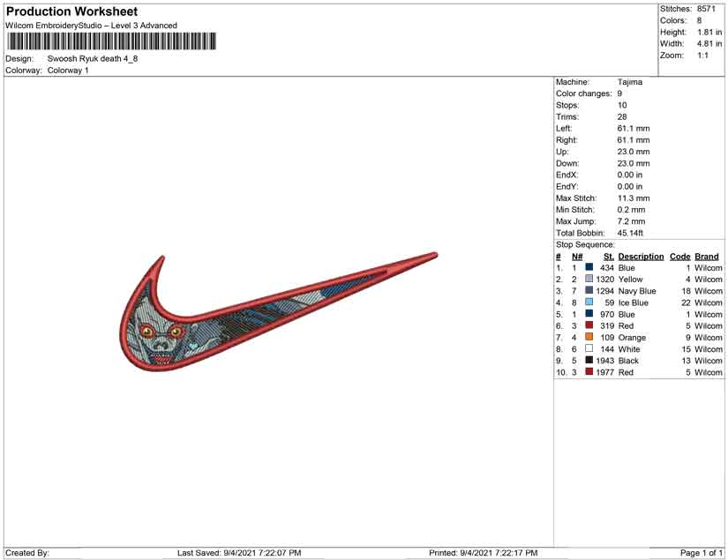728x560 pixels.
Task: Select the Colorway 1 value
Action: [68, 71]
